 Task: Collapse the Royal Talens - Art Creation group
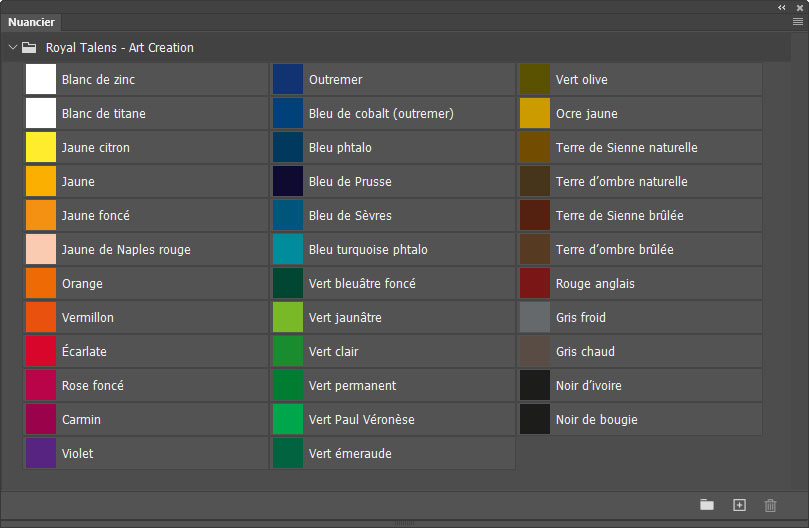pos(12,47)
